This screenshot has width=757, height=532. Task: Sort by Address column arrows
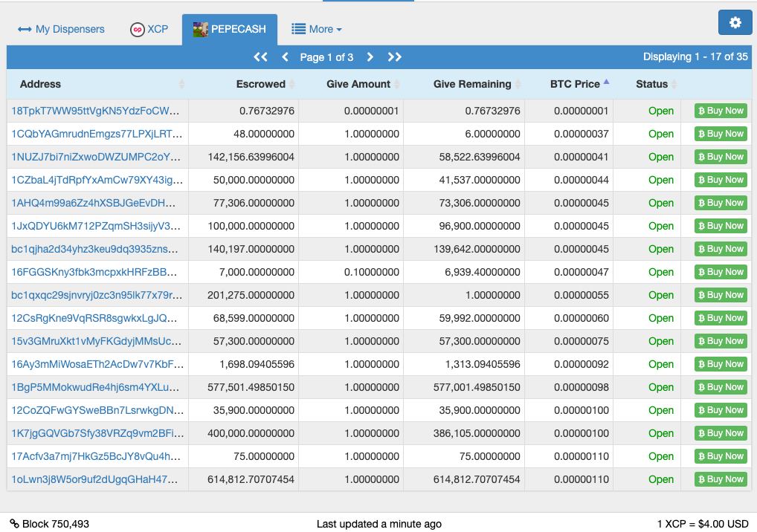click(x=181, y=85)
